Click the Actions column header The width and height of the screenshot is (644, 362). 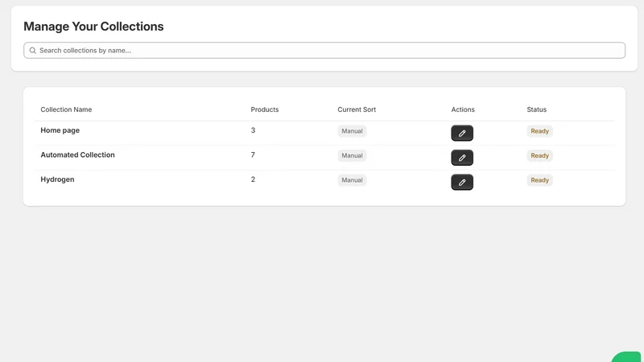point(463,109)
